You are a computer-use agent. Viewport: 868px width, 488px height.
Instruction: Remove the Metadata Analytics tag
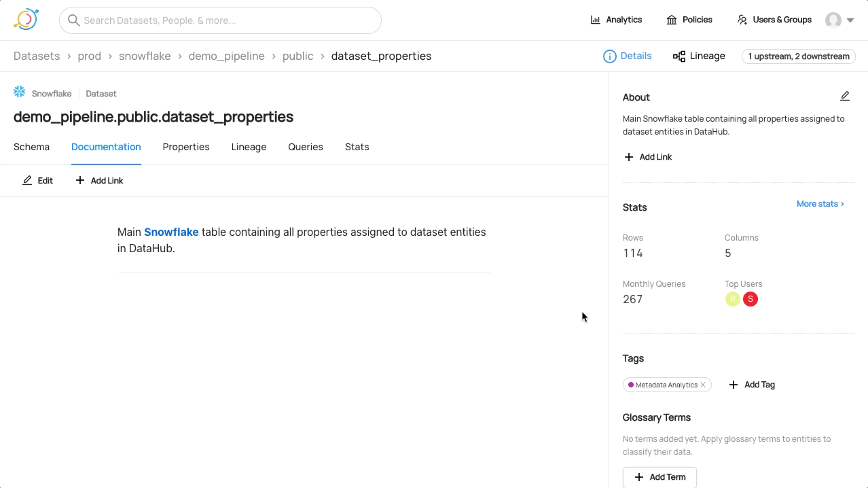[703, 385]
